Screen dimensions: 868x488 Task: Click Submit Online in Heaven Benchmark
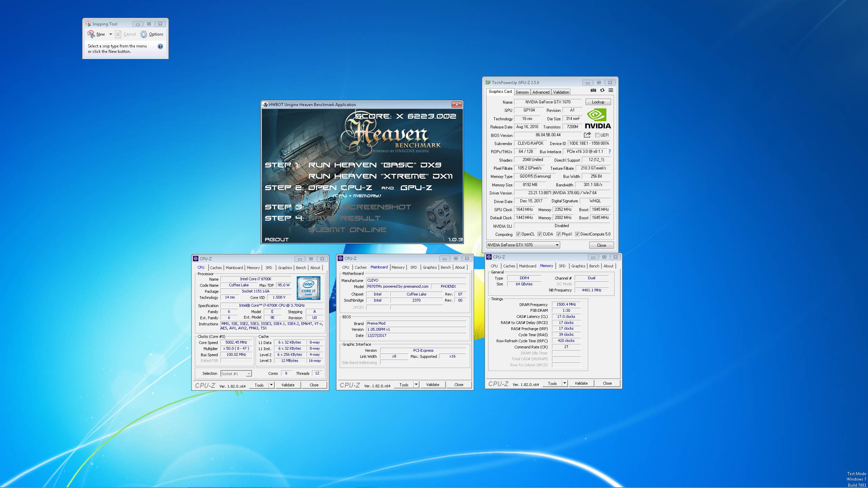347,230
